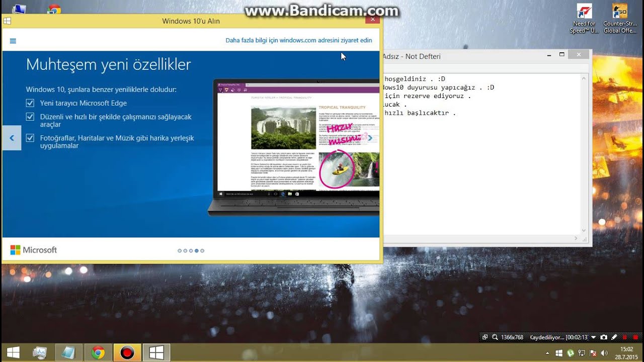Viewport: 644px width, 362px height.
Task: Open the volume speaker tray icon
Action: point(604,353)
